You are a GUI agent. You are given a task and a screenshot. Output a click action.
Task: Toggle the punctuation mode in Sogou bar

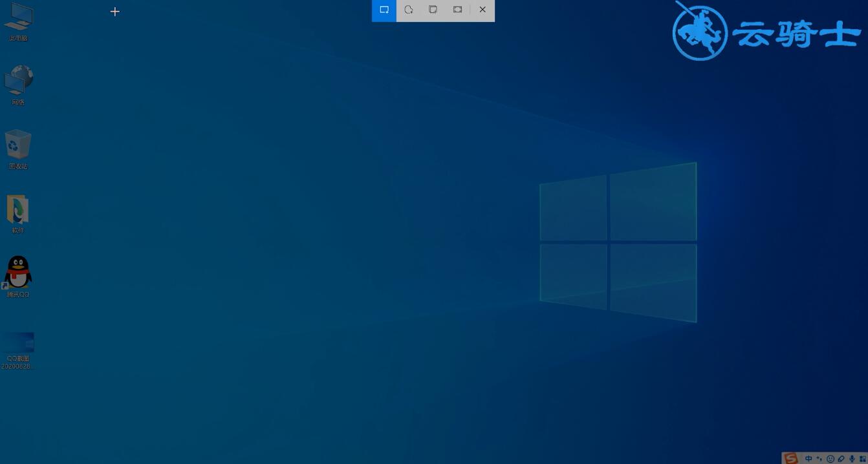click(819, 458)
